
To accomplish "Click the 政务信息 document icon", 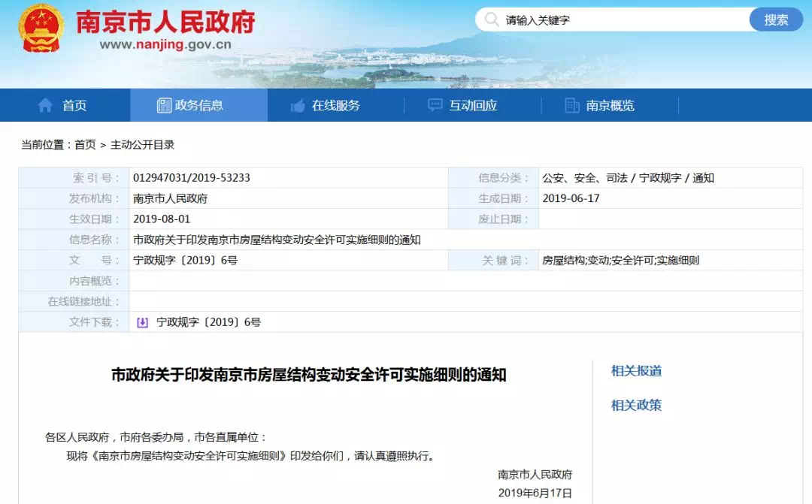I will (x=164, y=105).
